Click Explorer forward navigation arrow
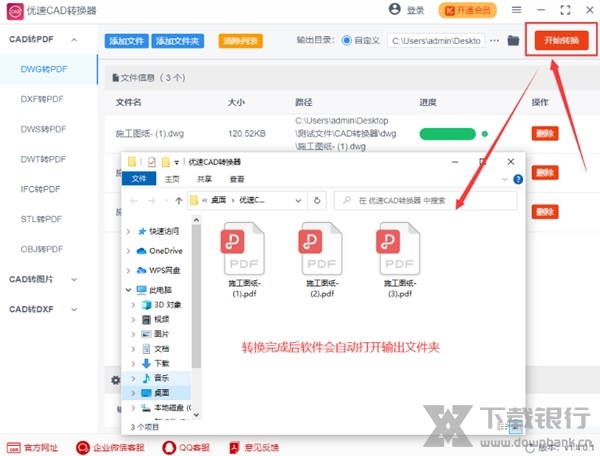 pyautogui.click(x=152, y=200)
